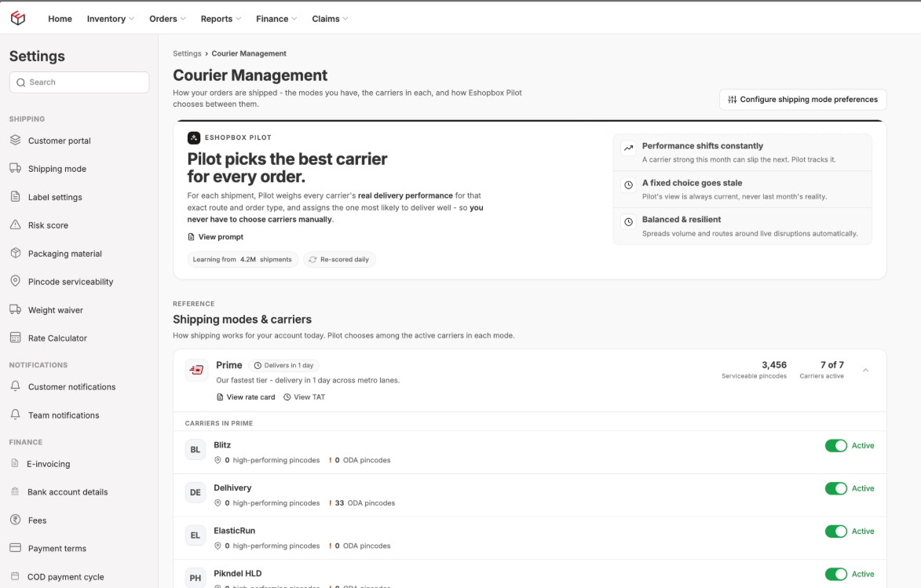Open the Claims dropdown menu
The image size is (921, 588).
point(330,19)
